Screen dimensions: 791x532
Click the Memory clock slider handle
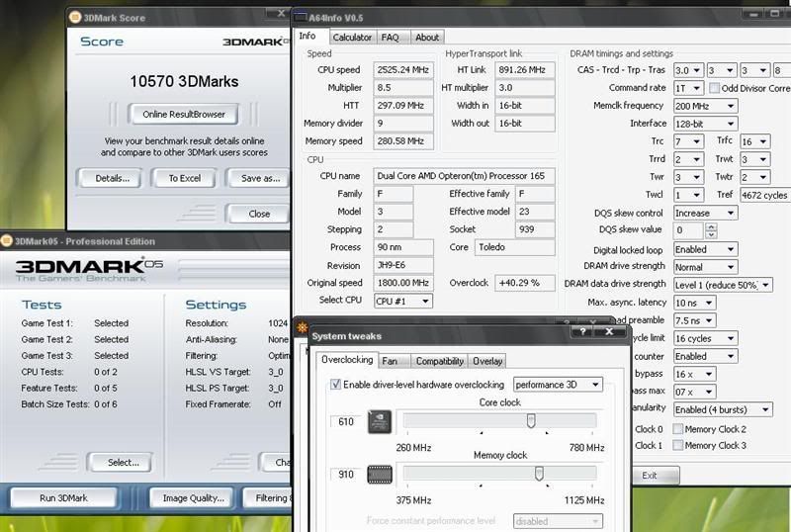coord(539,473)
